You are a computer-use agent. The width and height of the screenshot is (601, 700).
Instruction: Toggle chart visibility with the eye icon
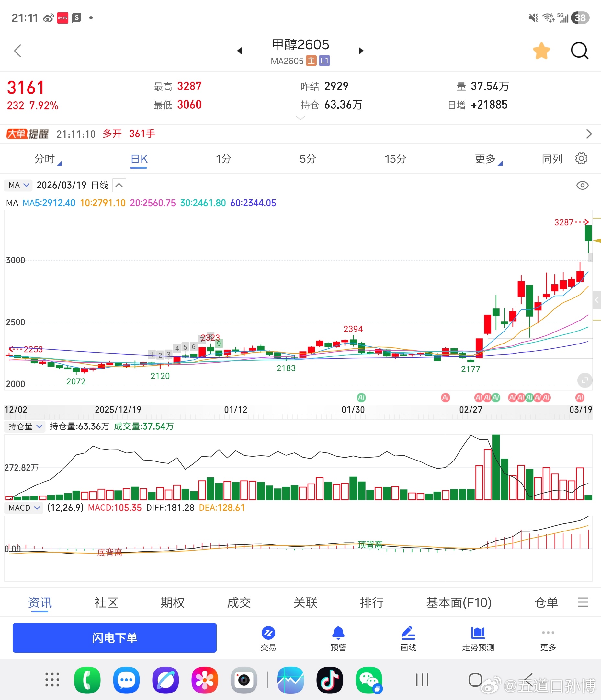(x=583, y=185)
